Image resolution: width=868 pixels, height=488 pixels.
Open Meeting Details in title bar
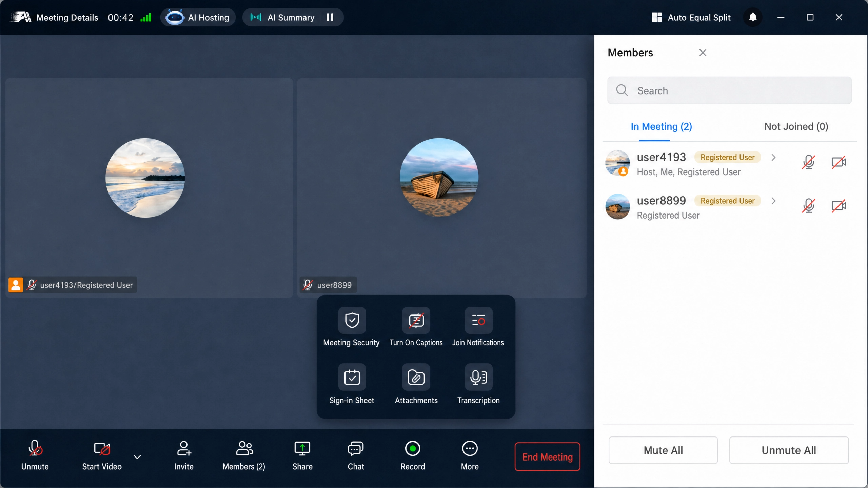pos(67,17)
